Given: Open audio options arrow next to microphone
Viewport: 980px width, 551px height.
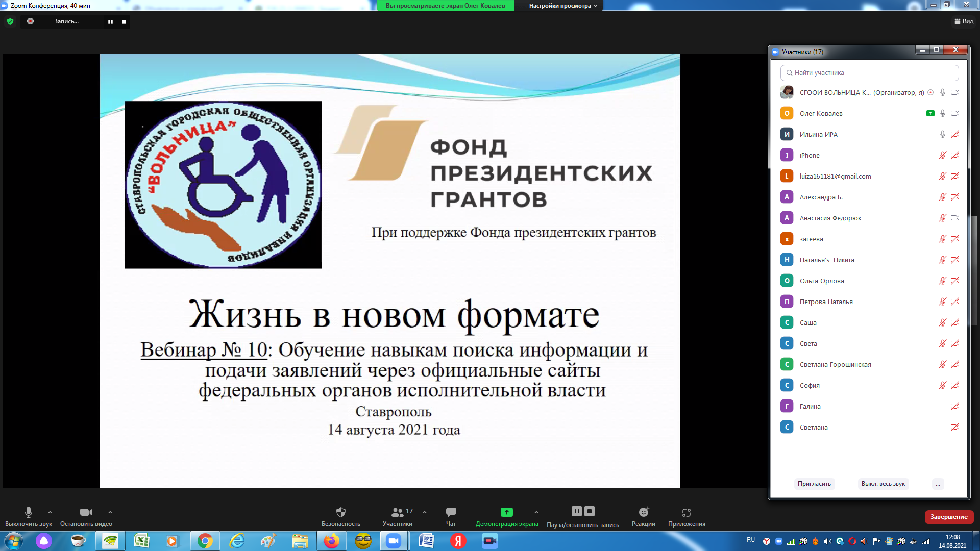Looking at the screenshot, I should pyautogui.click(x=50, y=512).
